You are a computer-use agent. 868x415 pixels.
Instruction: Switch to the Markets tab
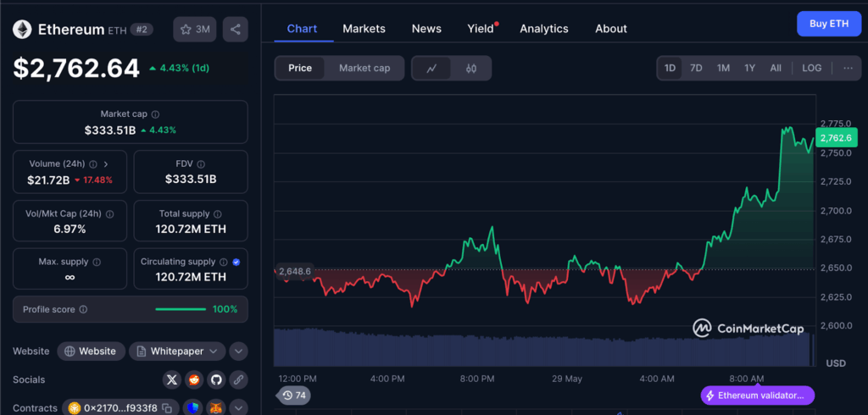[364, 29]
